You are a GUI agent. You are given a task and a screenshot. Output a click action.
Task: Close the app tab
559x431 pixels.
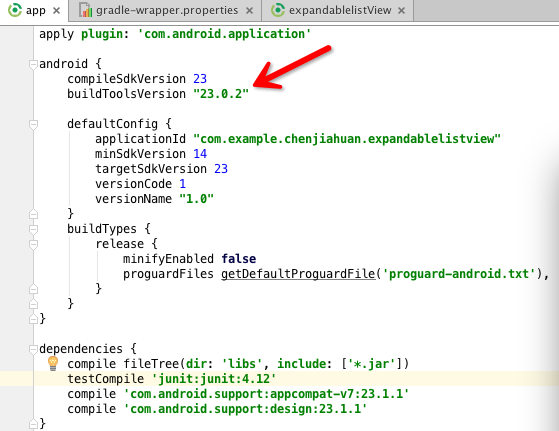[56, 11]
